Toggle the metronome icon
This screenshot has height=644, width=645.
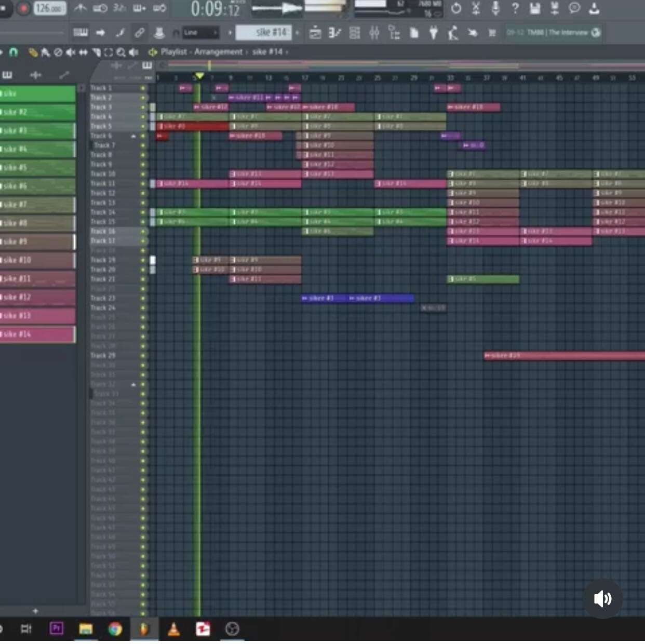(80, 8)
